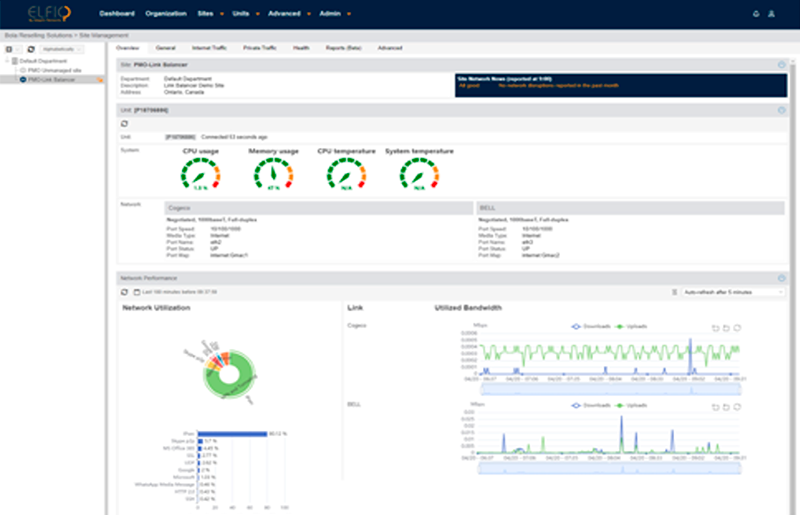Click the refresh icon in Unit panel
Viewport: 800px width, 515px height.
[x=124, y=123]
